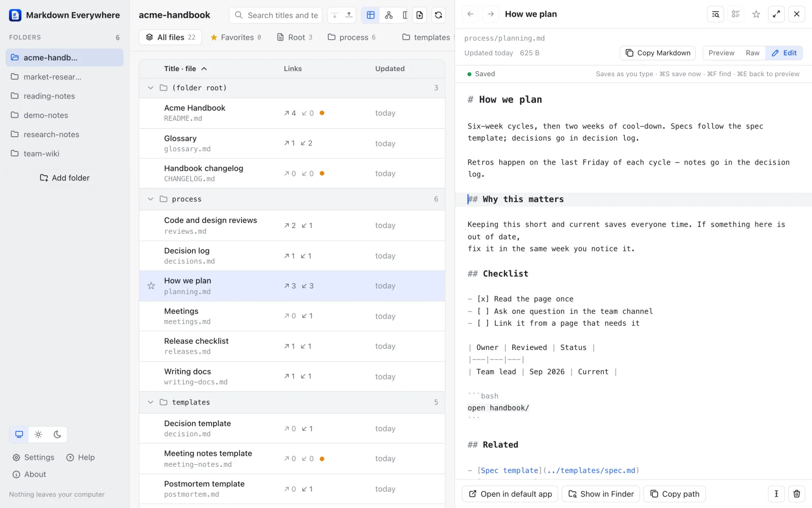The image size is (812, 508).
Task: Toggle the star on the How we plan row
Action: click(x=151, y=286)
